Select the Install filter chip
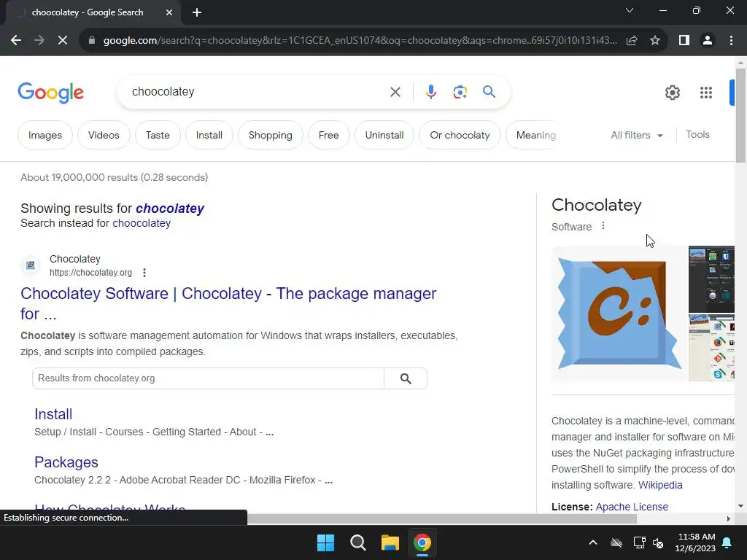Image resolution: width=747 pixels, height=560 pixels. click(x=209, y=135)
